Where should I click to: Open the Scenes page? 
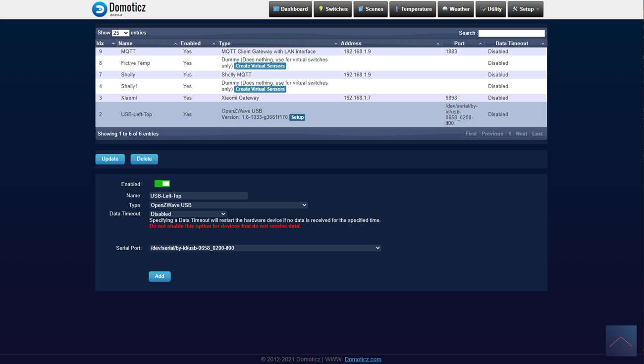coord(370,9)
